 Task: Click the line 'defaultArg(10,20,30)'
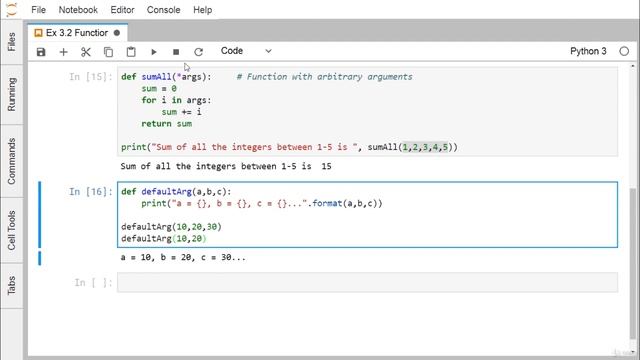pos(171,227)
